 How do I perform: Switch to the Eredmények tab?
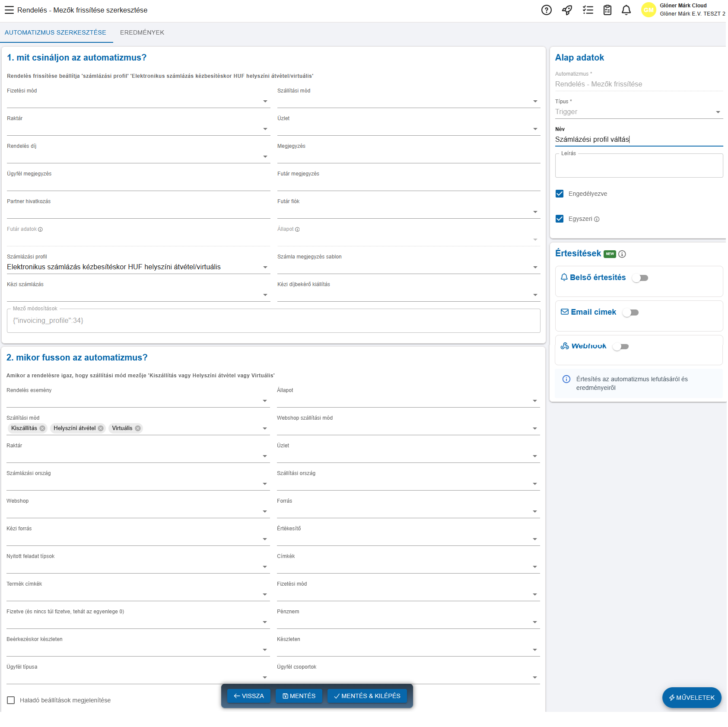point(142,32)
